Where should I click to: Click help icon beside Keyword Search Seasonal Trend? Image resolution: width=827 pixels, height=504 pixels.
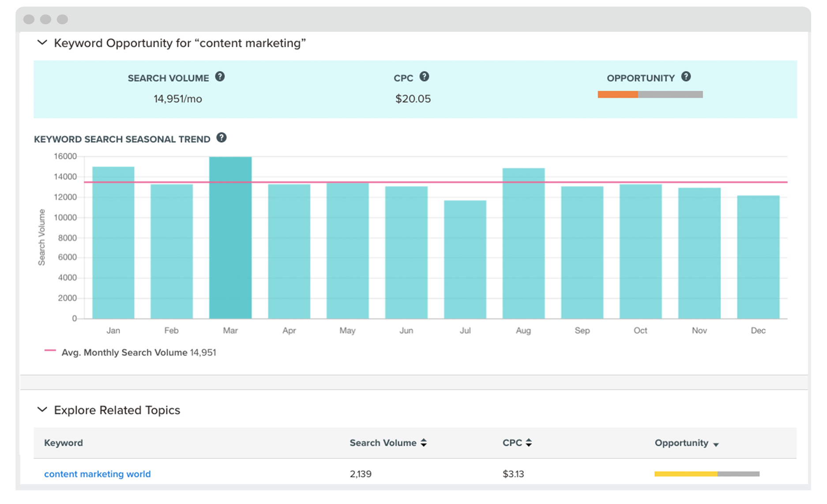222,138
